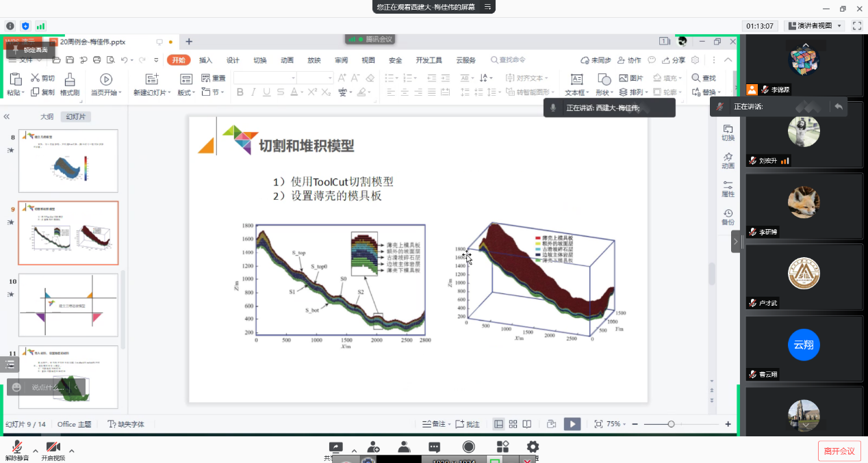Start slideshow with the 当页开始 play icon
The width and height of the screenshot is (868, 463).
coord(106,79)
